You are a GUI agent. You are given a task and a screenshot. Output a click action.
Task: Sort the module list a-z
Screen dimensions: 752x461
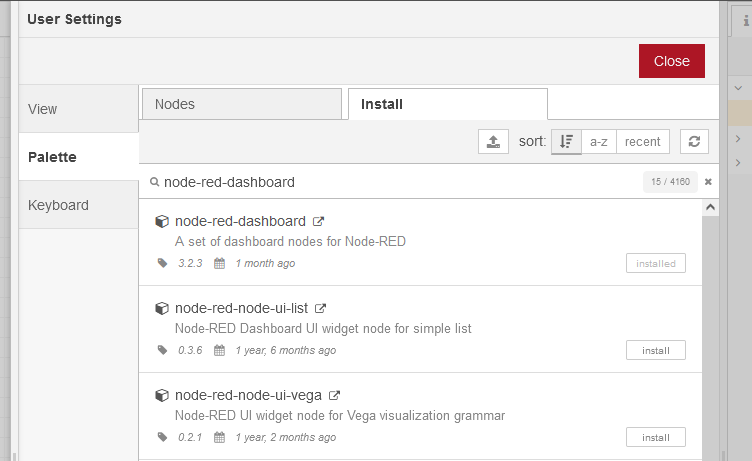[598, 142]
